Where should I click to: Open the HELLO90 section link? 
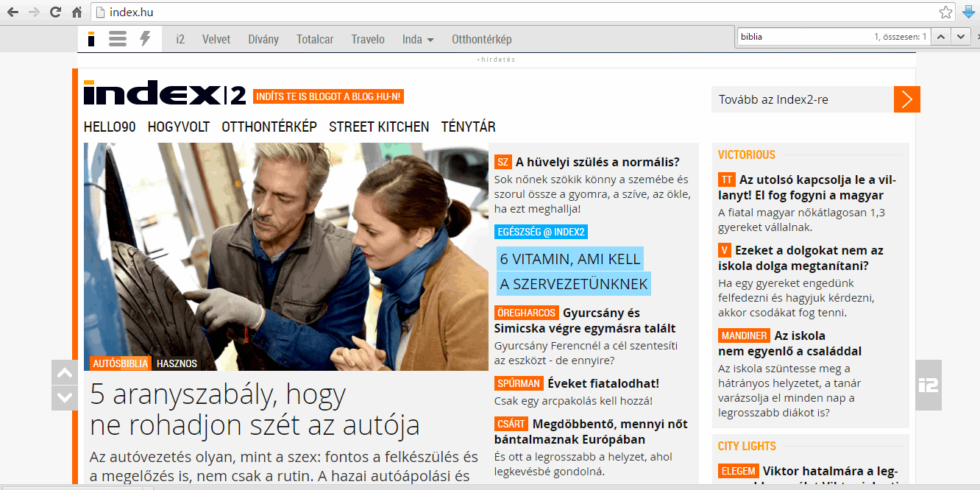pos(110,127)
